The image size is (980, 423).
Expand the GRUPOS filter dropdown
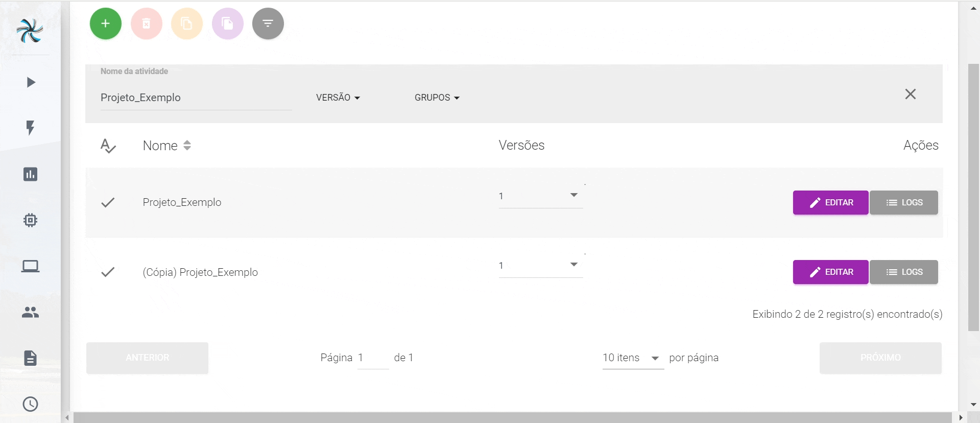click(437, 98)
